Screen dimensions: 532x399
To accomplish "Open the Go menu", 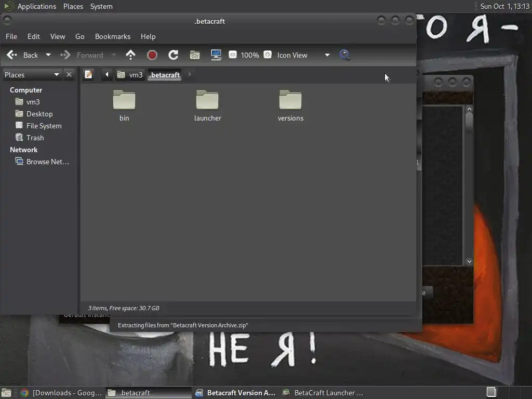I will (x=79, y=36).
